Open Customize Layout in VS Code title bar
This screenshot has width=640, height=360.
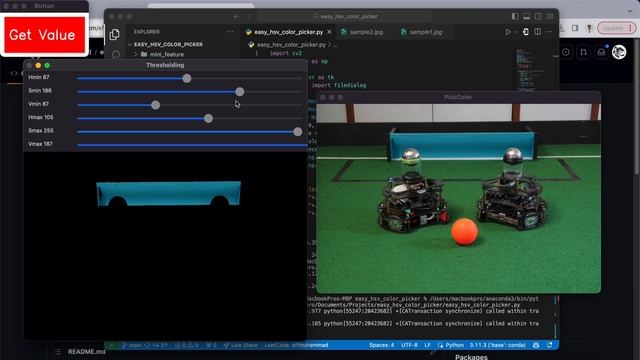(550, 16)
